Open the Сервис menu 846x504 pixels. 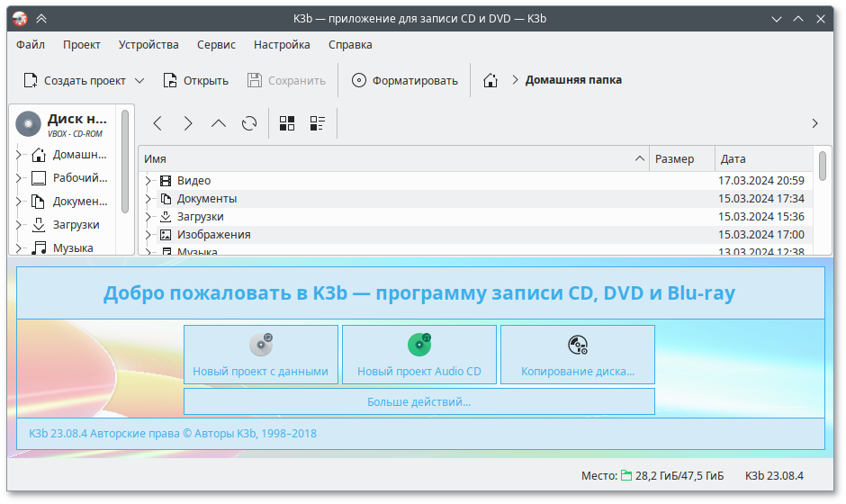[216, 45]
